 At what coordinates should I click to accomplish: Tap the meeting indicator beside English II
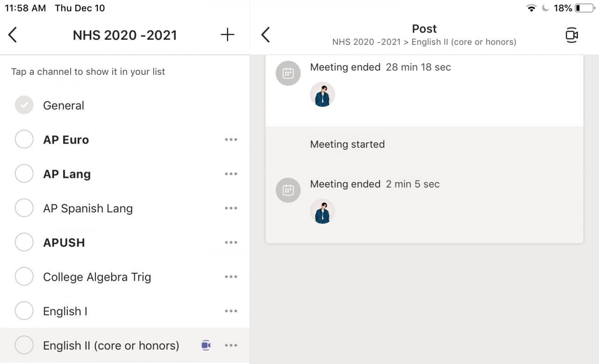tap(206, 345)
